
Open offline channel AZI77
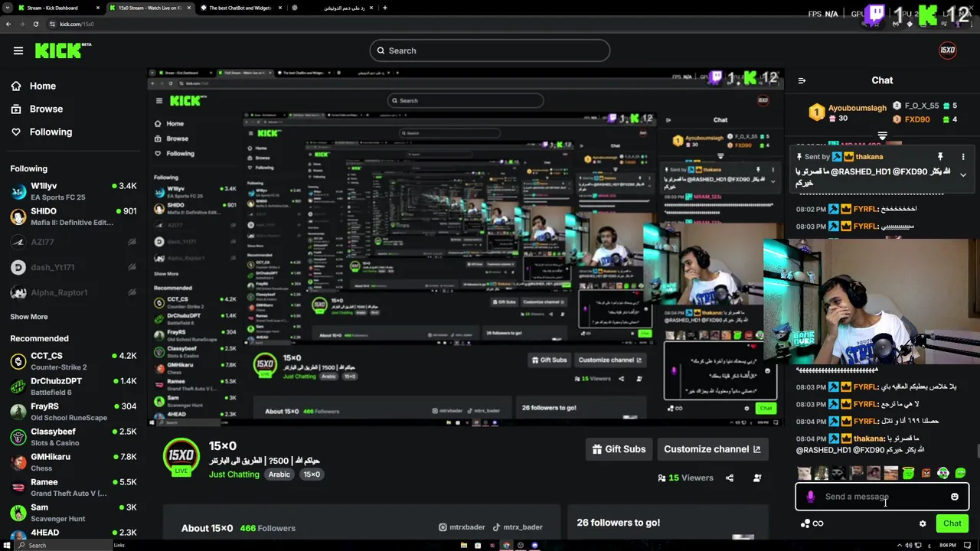click(x=73, y=242)
